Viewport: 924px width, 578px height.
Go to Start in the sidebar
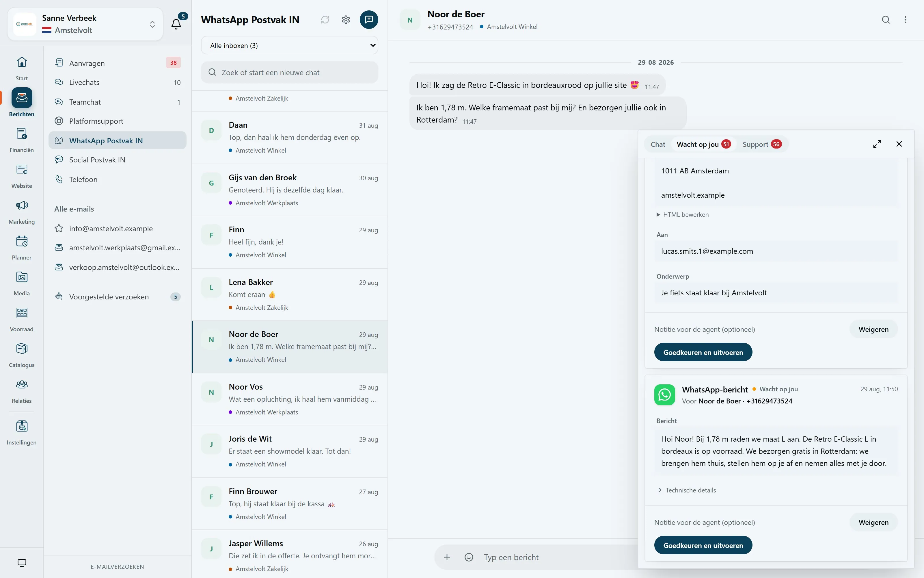point(22,68)
